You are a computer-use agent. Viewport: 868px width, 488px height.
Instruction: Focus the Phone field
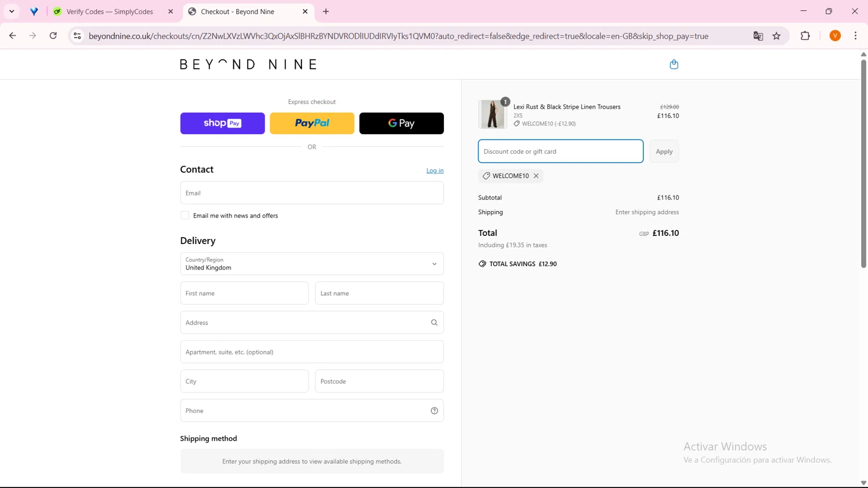point(312,411)
